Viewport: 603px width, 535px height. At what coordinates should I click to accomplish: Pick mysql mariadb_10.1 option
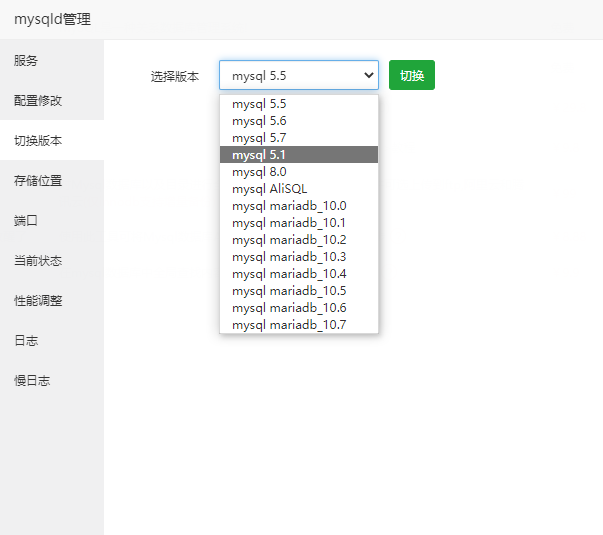point(299,223)
